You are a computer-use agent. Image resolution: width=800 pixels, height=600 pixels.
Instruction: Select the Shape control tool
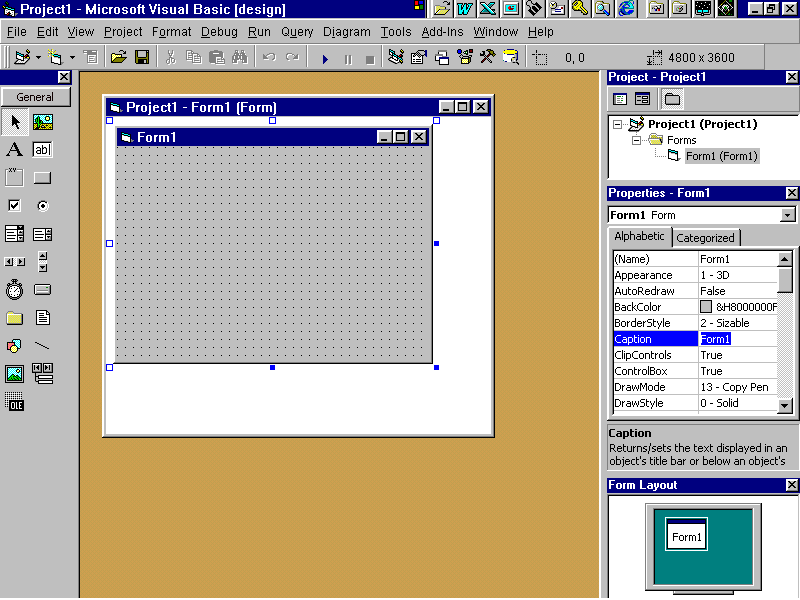point(14,346)
